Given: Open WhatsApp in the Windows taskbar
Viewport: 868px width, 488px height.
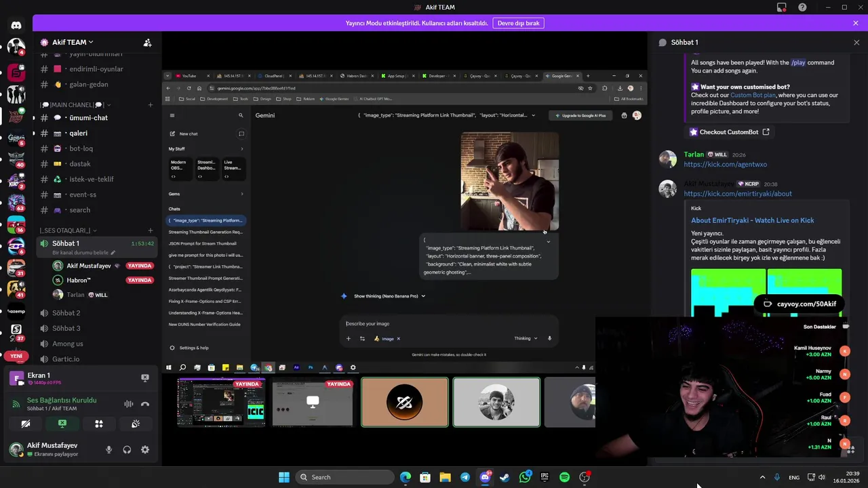Looking at the screenshot, I should click(525, 477).
